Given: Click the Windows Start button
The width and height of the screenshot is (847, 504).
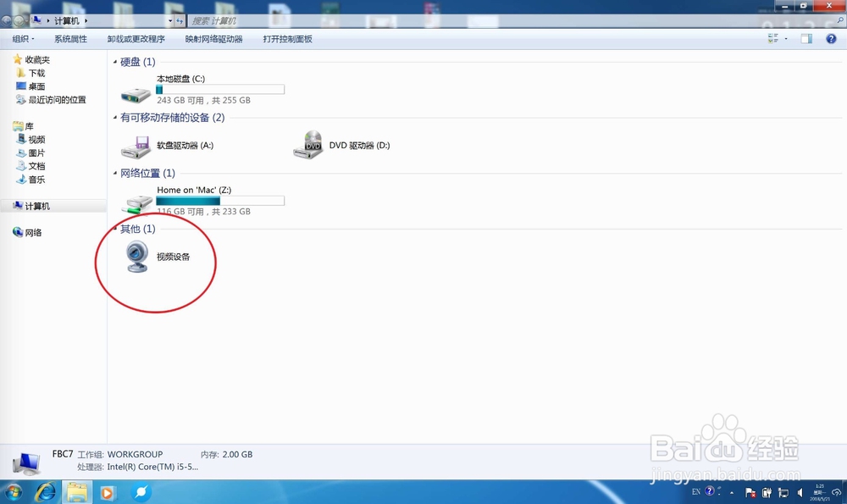Looking at the screenshot, I should point(13,492).
